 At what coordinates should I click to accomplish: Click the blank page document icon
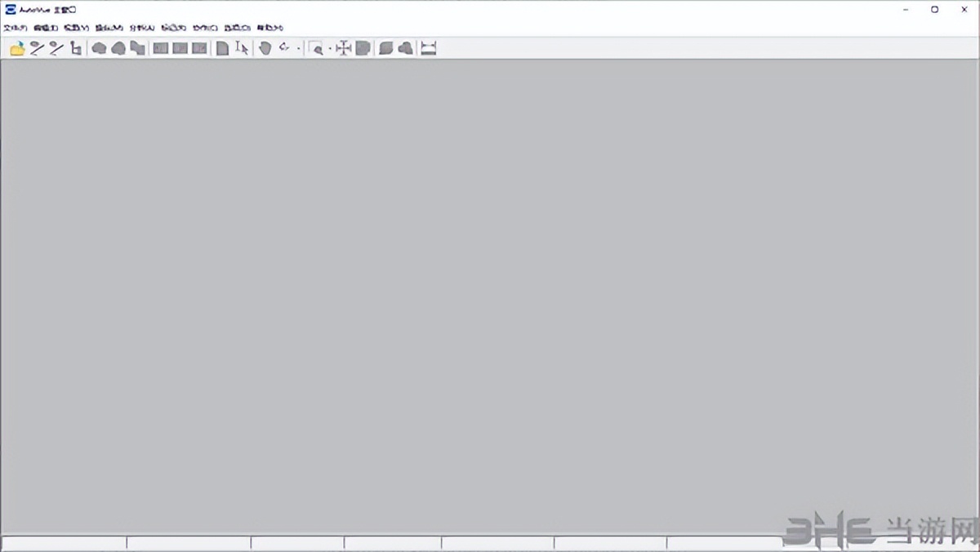tap(222, 48)
